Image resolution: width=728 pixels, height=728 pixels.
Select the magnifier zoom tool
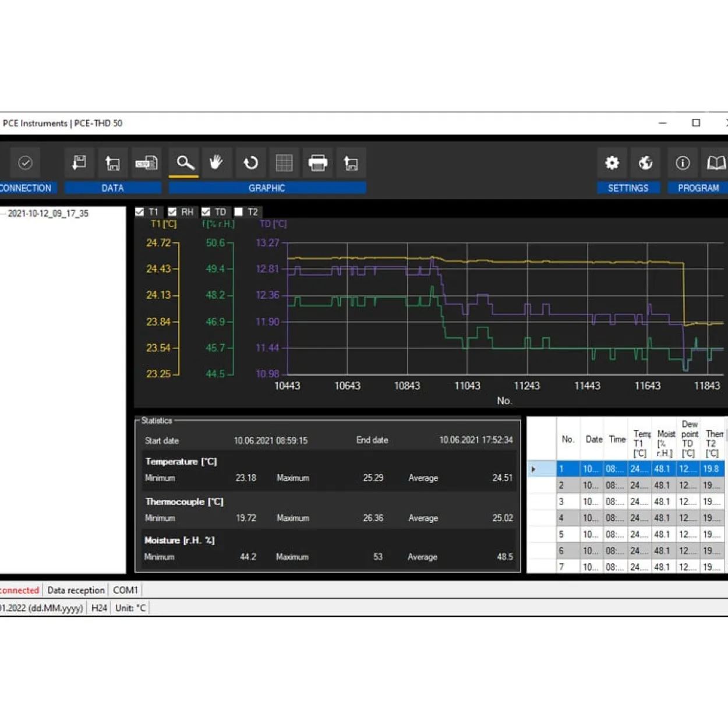click(184, 163)
